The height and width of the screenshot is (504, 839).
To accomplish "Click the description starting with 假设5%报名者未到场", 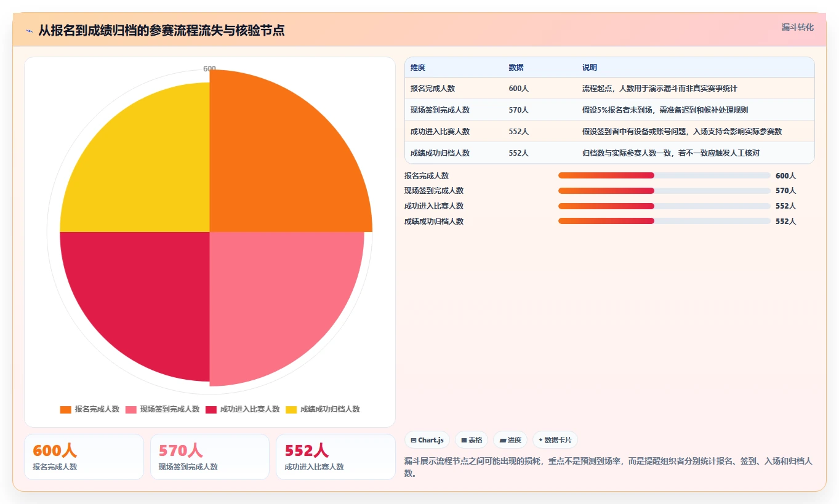I will pos(665,110).
